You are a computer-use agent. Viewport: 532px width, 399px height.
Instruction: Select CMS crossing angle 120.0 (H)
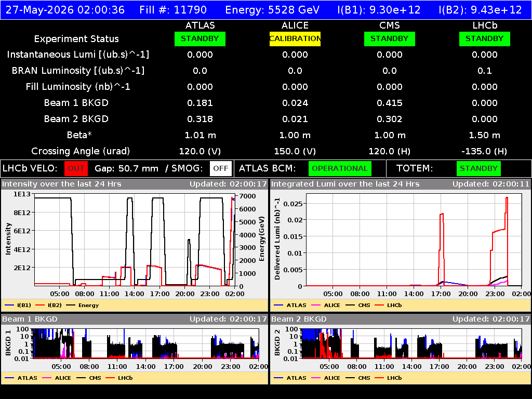pos(390,151)
